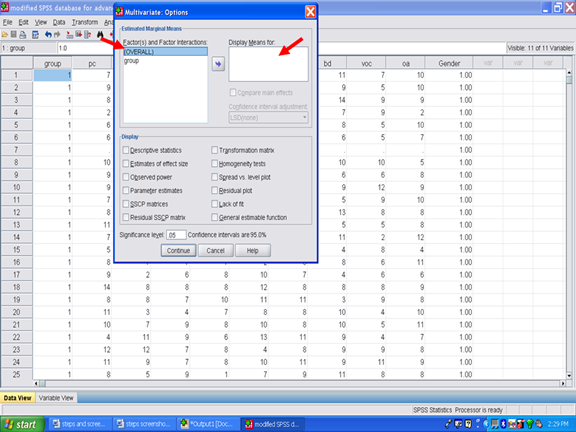Open the Data menu
The width and height of the screenshot is (576, 432).
pyautogui.click(x=59, y=22)
